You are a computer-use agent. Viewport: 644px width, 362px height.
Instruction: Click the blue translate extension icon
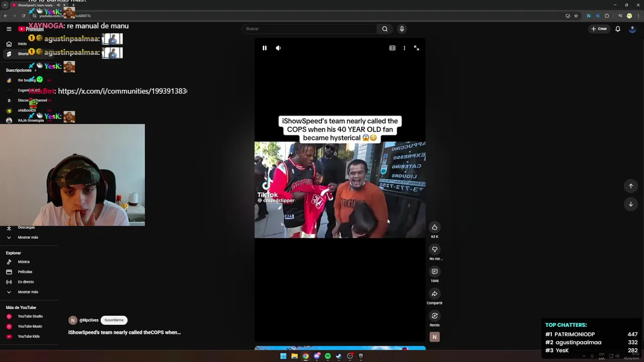pyautogui.click(x=588, y=16)
